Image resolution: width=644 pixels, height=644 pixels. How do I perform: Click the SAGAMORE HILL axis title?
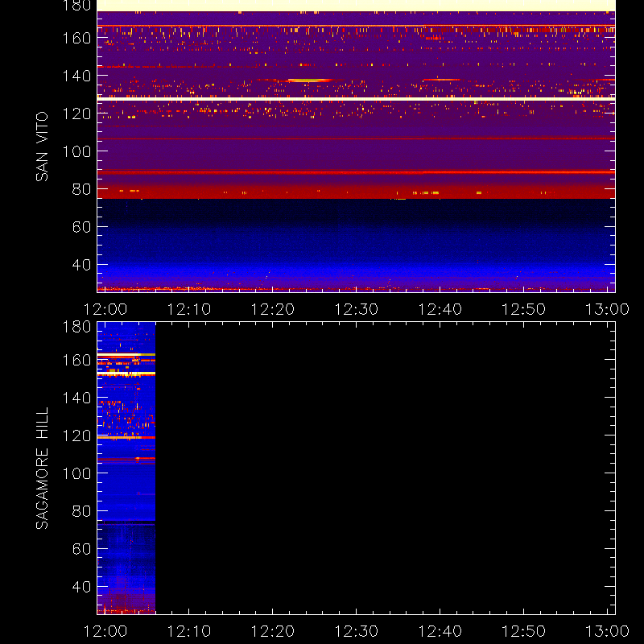(42, 469)
